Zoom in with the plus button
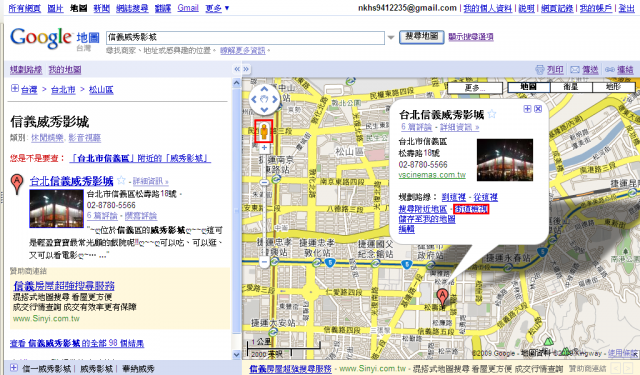 264,148
